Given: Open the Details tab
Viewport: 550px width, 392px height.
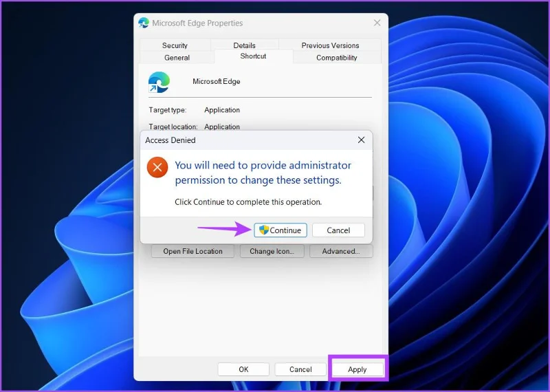Looking at the screenshot, I should point(244,45).
